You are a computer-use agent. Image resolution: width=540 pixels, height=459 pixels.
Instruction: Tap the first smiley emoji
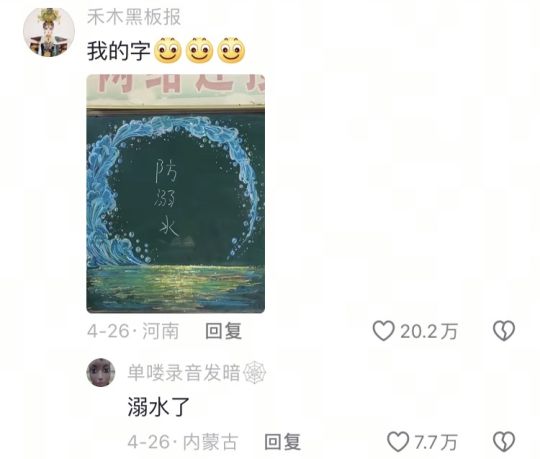168,51
